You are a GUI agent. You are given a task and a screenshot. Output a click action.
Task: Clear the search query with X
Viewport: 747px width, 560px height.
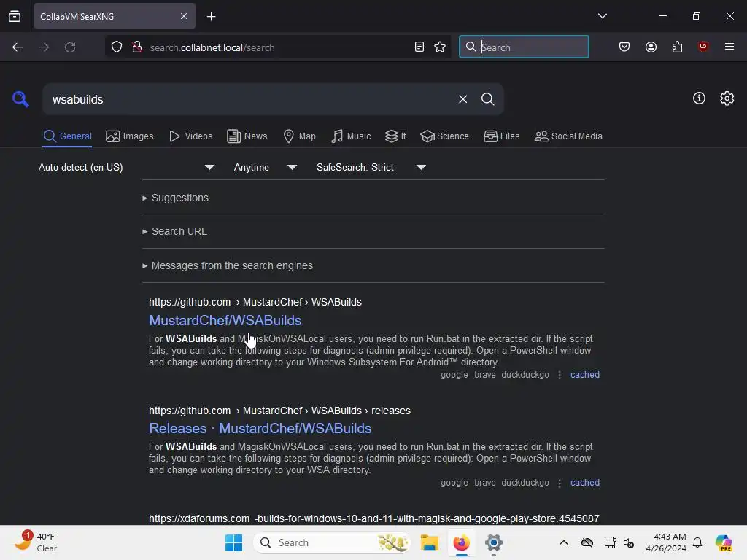pos(463,99)
